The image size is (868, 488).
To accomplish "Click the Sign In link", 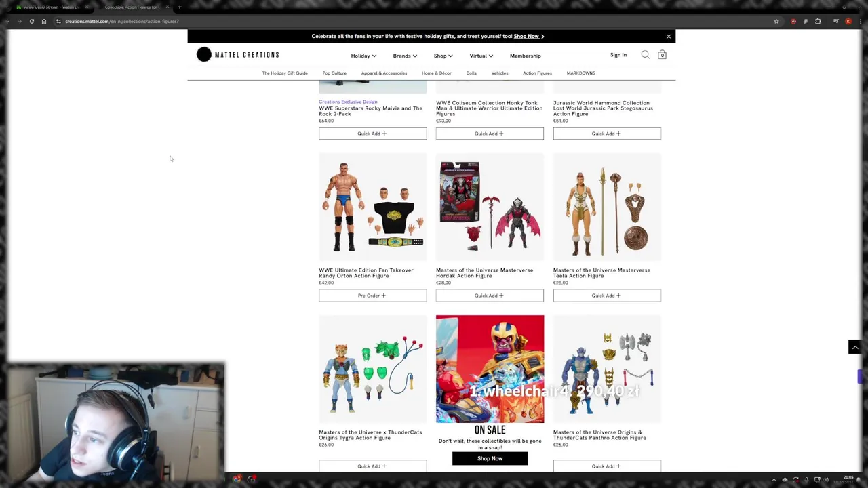I will coord(618,55).
